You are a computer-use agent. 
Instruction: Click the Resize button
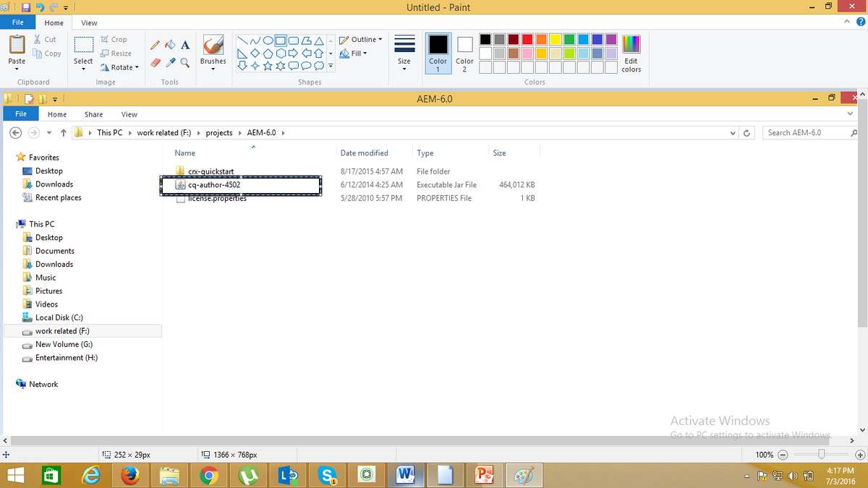point(116,53)
